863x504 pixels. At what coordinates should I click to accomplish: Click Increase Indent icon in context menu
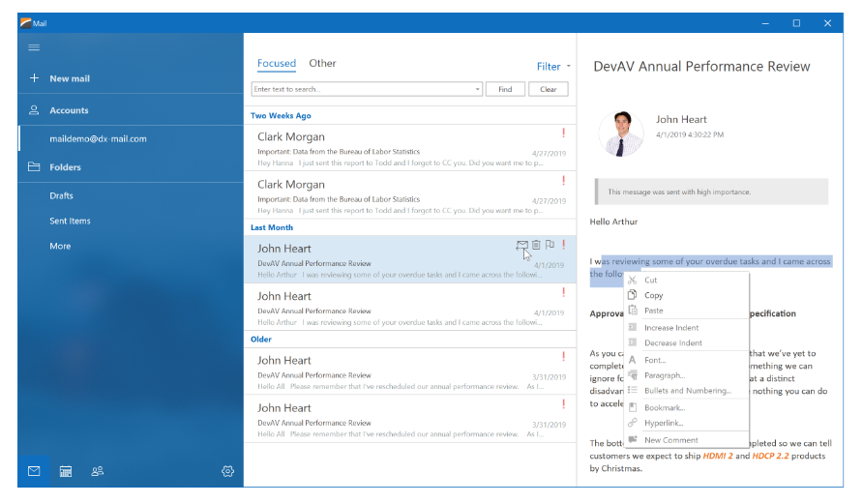(633, 327)
